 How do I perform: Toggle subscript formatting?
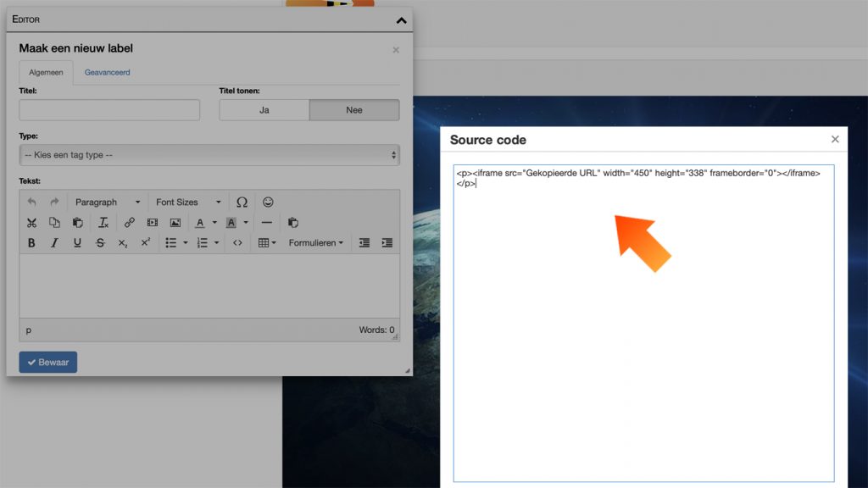coord(123,243)
